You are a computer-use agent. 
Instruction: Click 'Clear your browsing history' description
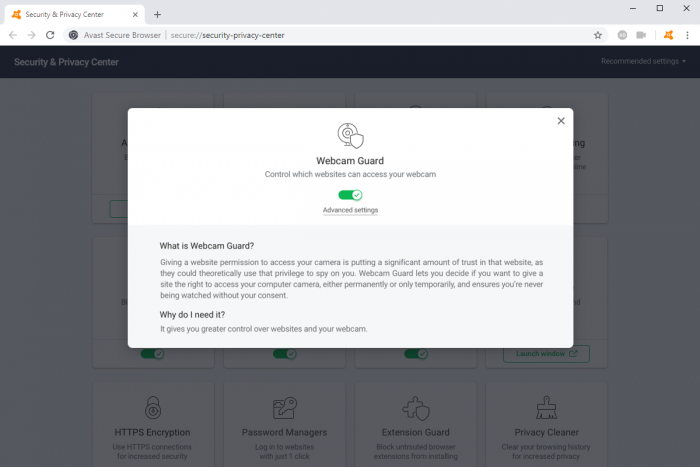pos(546,451)
